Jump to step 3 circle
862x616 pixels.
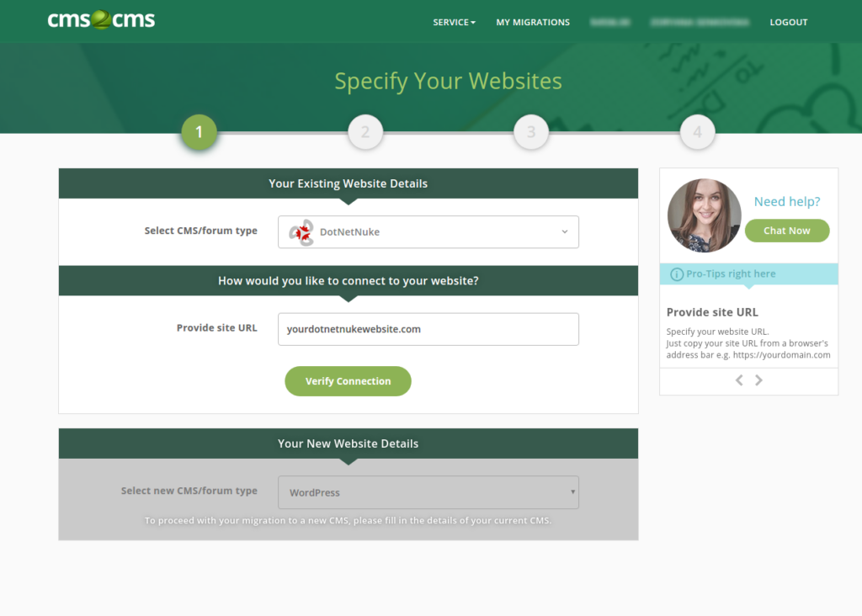[531, 132]
